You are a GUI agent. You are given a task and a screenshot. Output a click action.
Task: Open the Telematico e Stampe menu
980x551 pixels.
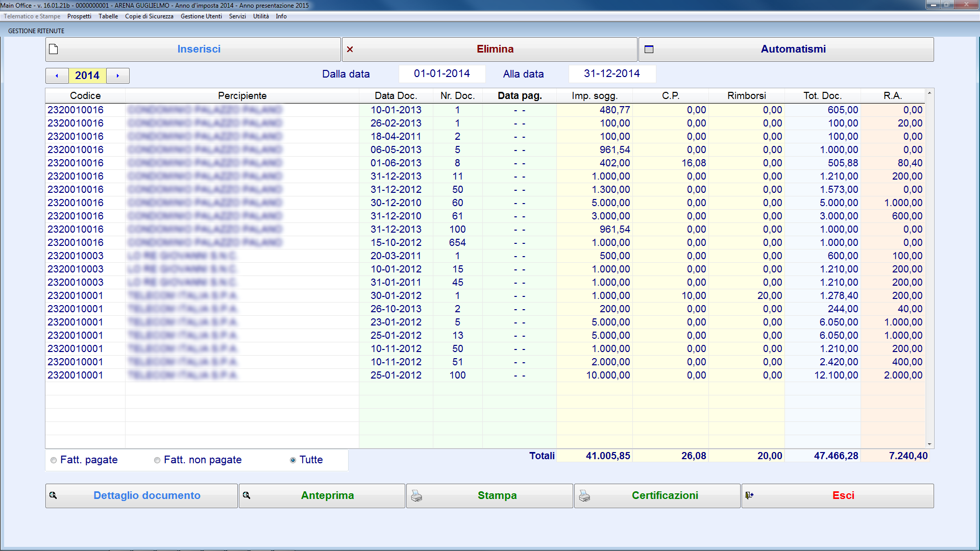click(x=32, y=16)
